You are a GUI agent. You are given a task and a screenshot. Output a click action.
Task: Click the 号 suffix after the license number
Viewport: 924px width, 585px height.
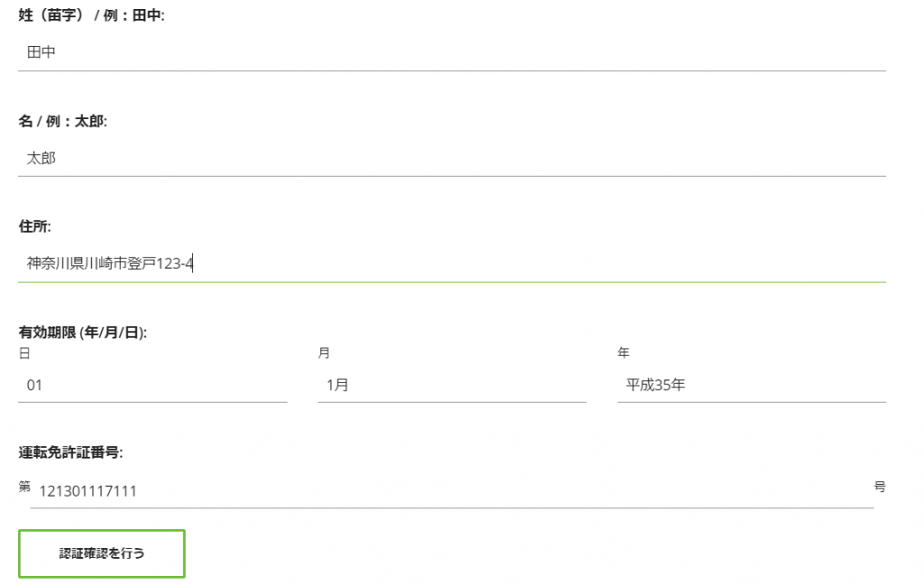(x=880, y=487)
